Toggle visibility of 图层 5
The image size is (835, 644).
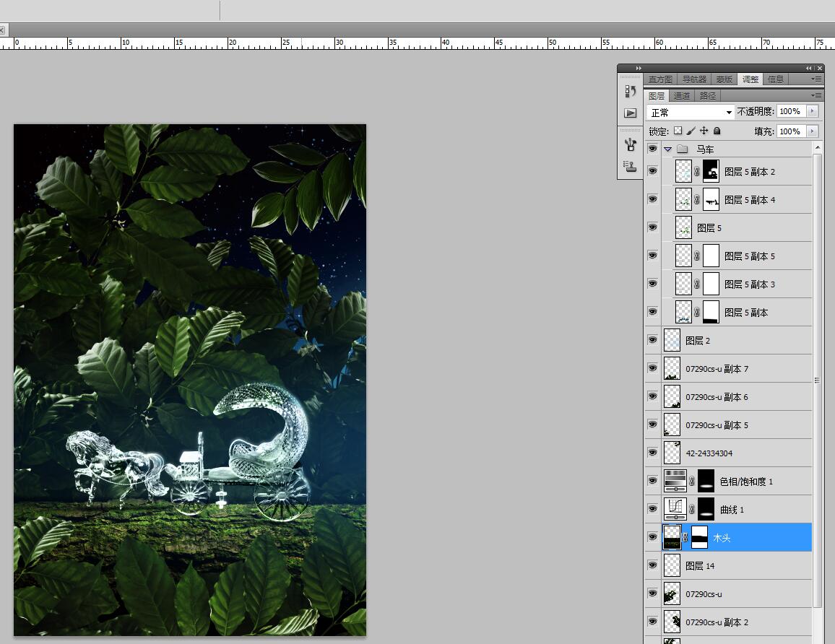(652, 228)
